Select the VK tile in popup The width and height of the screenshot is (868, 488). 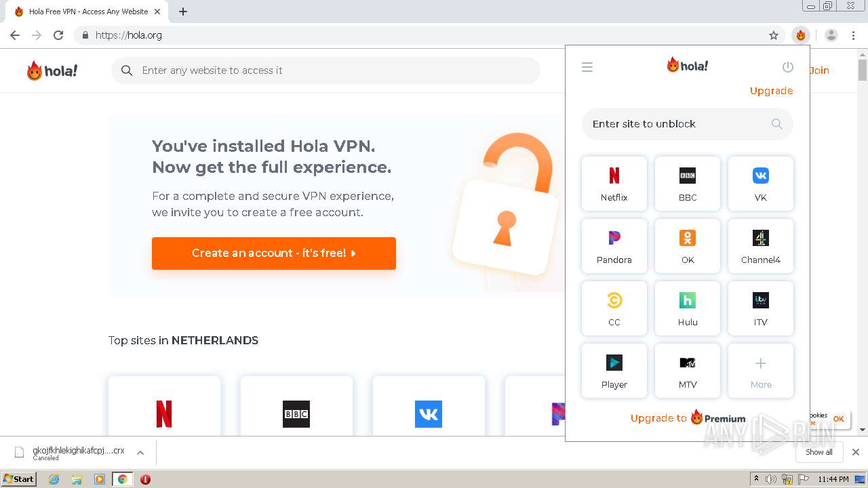761,184
